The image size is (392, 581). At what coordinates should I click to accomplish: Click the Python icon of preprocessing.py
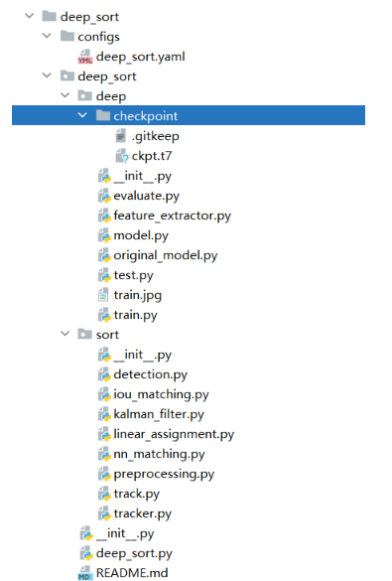[x=104, y=474]
